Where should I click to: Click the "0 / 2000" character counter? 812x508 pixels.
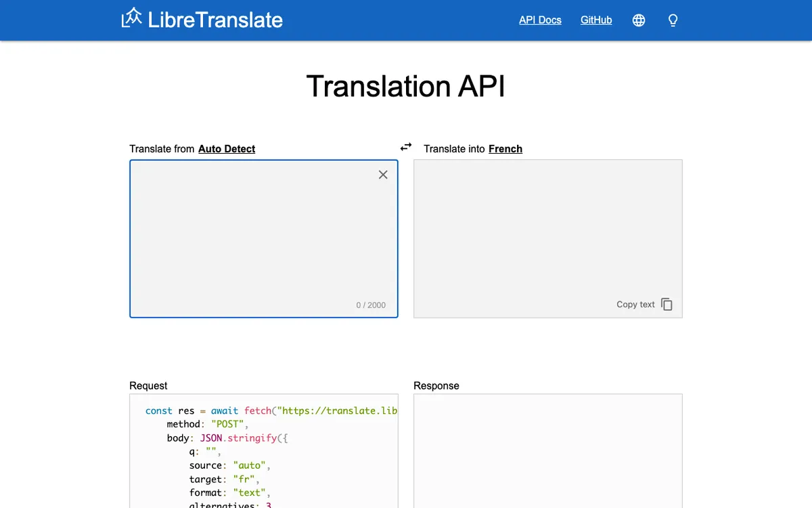click(371, 305)
